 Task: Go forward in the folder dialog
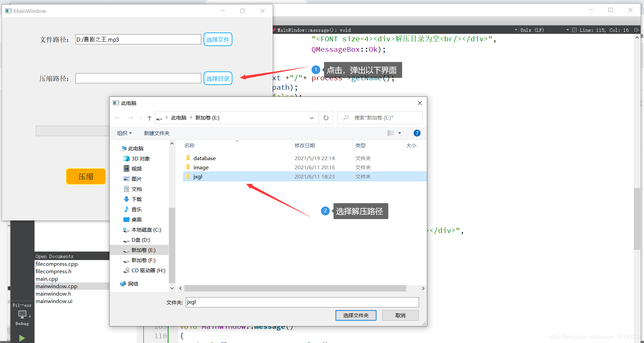tap(131, 118)
